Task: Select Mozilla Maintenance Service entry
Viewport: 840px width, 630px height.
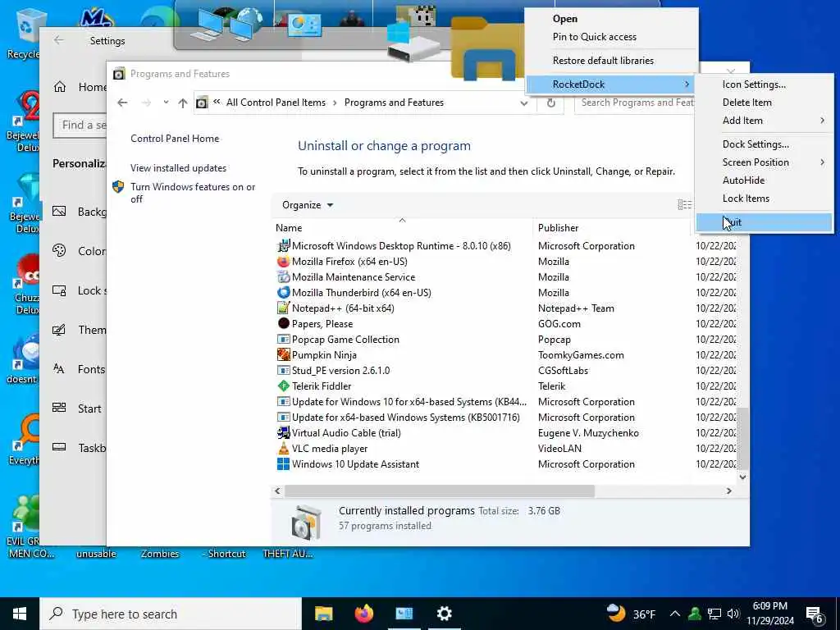Action: [354, 277]
